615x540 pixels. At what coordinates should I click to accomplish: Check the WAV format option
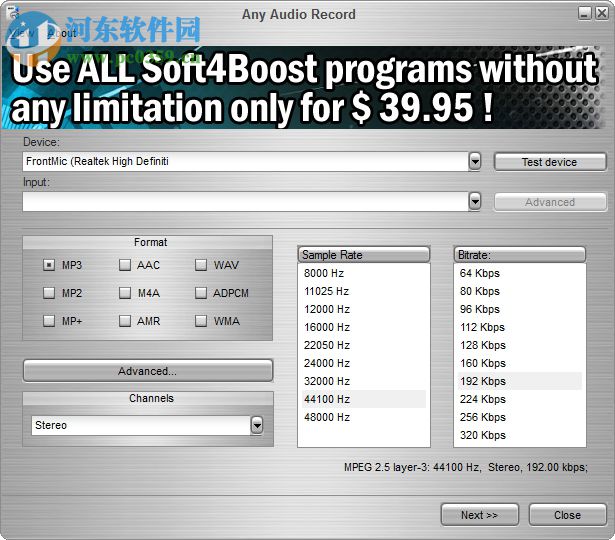(x=201, y=265)
